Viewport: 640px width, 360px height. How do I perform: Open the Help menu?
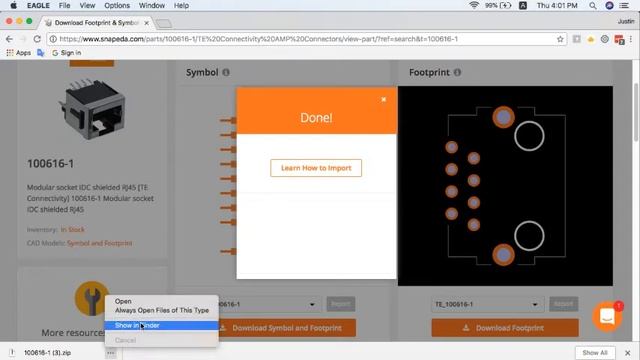click(181, 6)
